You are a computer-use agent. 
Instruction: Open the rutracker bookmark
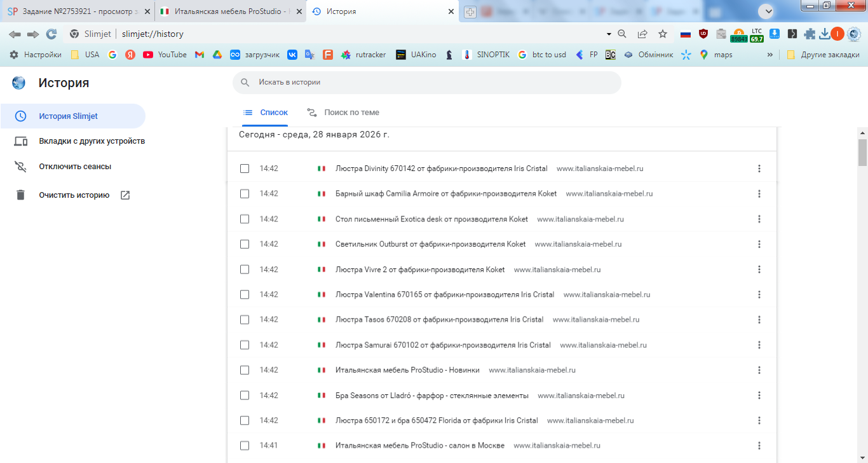coord(363,55)
